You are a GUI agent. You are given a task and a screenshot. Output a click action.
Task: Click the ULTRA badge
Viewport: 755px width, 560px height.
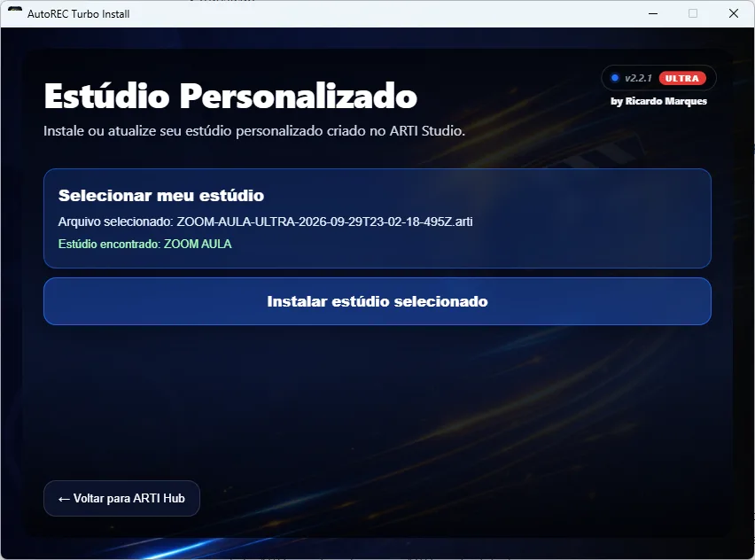681,79
